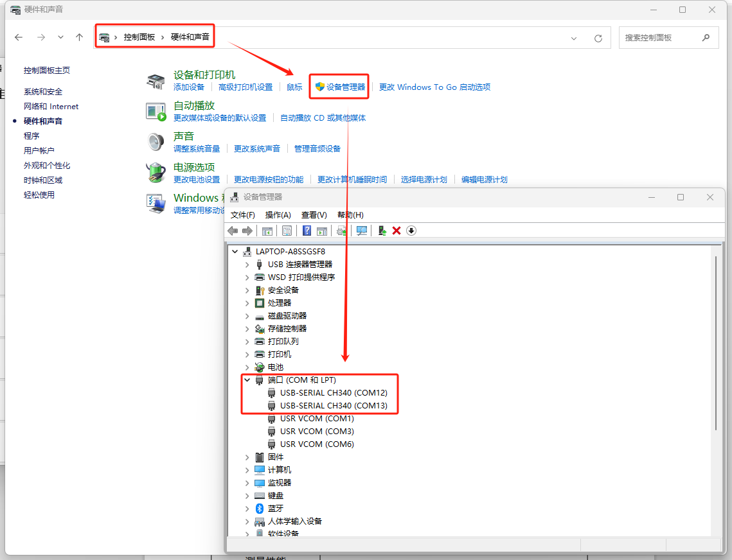Click the Back arrow in Device Manager toolbar
The width and height of the screenshot is (732, 560).
click(233, 231)
